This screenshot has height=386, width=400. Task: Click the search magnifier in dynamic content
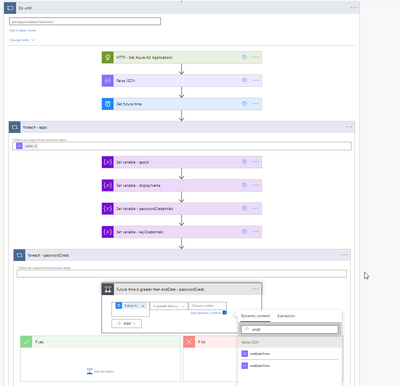(x=247, y=329)
